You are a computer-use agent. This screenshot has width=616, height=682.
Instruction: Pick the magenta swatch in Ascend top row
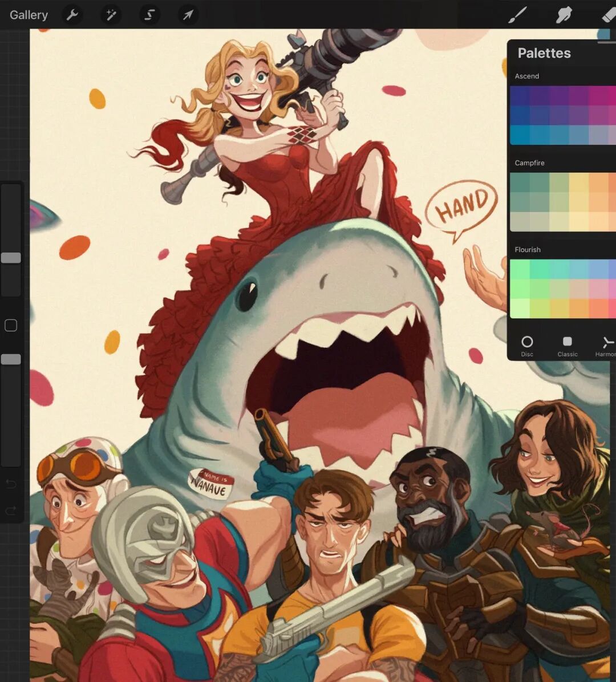[599, 96]
